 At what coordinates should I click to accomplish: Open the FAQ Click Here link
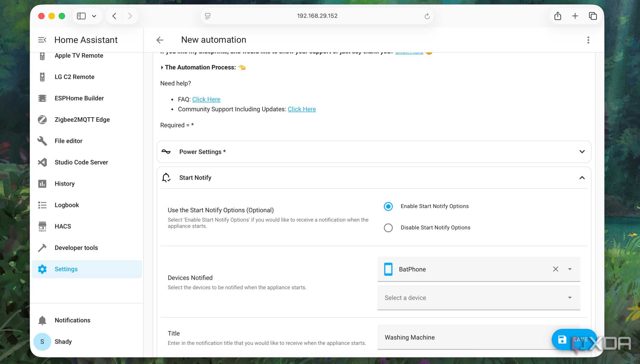pyautogui.click(x=206, y=99)
